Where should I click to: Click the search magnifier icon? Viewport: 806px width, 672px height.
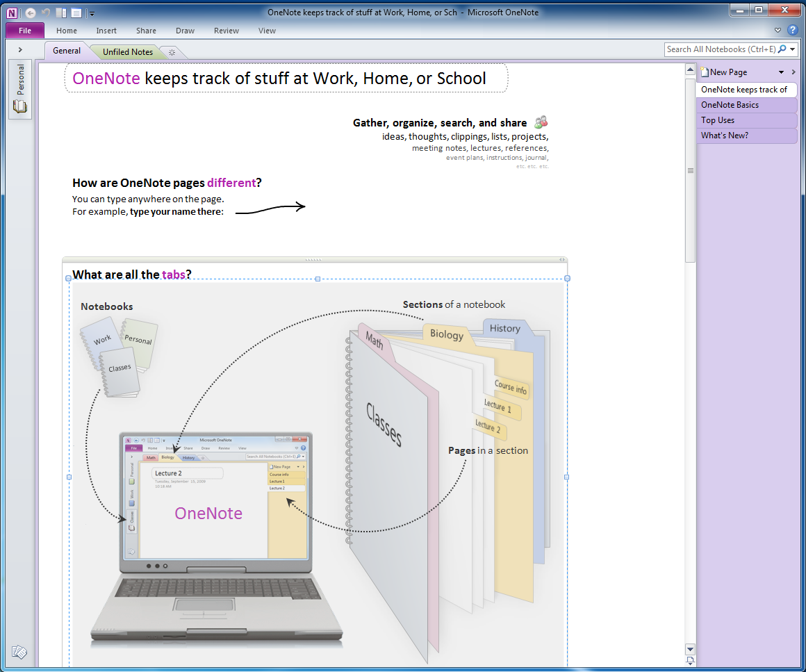point(782,49)
